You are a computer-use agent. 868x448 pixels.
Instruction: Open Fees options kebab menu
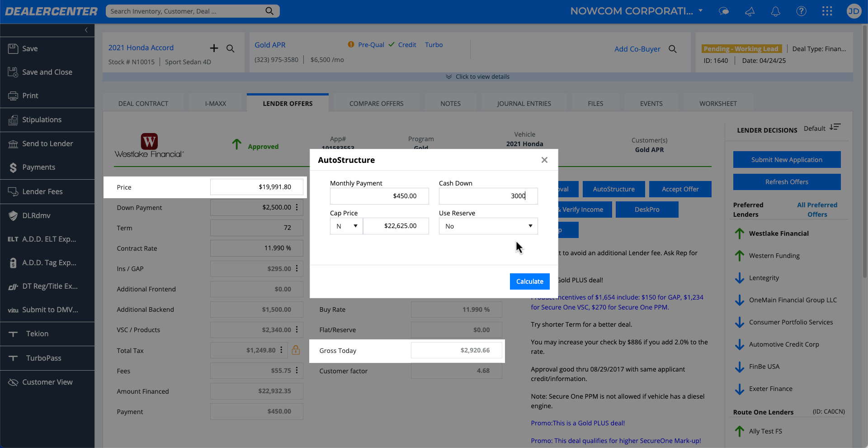(297, 370)
